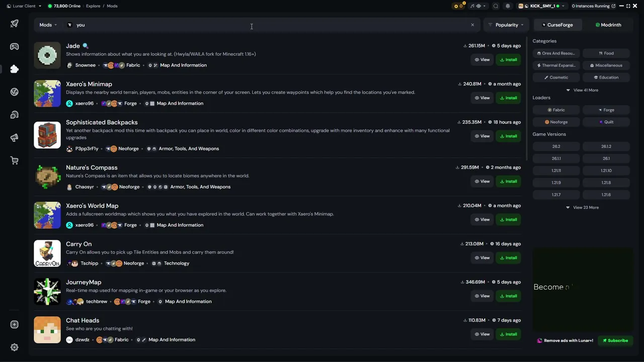Filter by Neoforge loader
This screenshot has height=362, width=644.
[556, 122]
